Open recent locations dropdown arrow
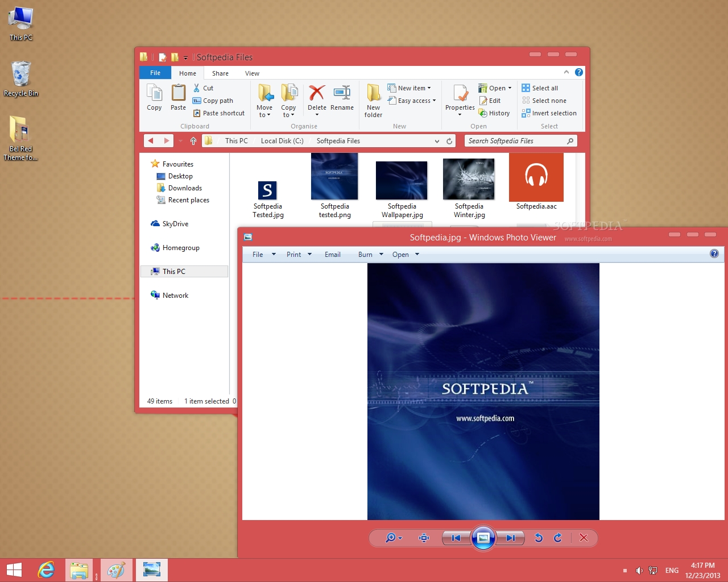Image resolution: width=728 pixels, height=582 pixels. (180, 141)
